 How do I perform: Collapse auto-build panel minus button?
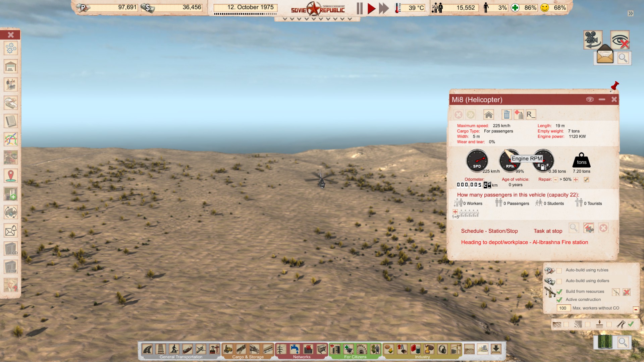click(636, 310)
